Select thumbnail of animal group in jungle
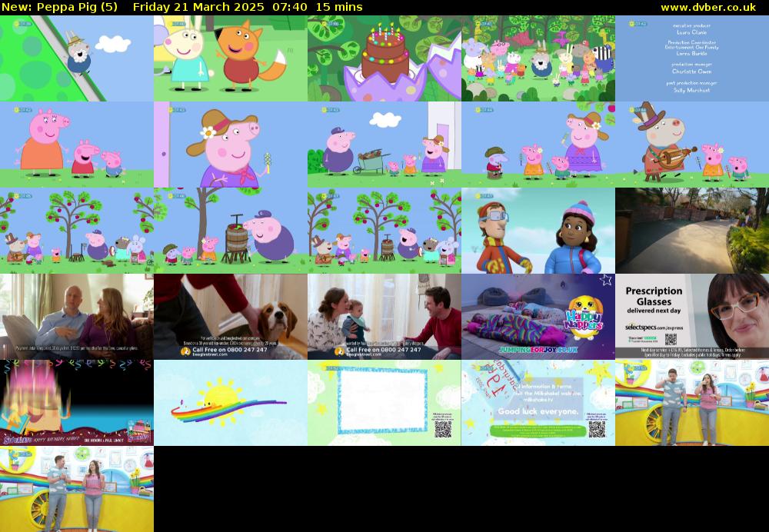Screen dimensions: 769x532 pyautogui.click(x=538, y=58)
